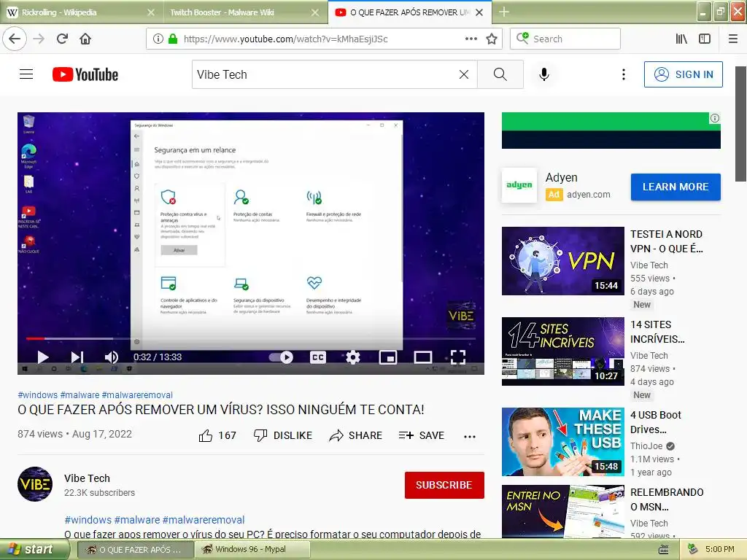This screenshot has width=747, height=560.
Task: Open video player settings gear
Action: (353, 357)
